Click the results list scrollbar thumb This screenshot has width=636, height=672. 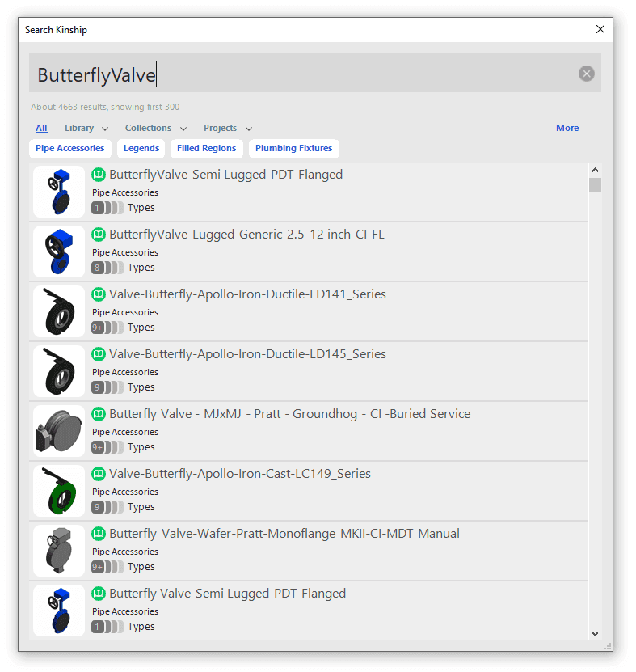click(595, 184)
